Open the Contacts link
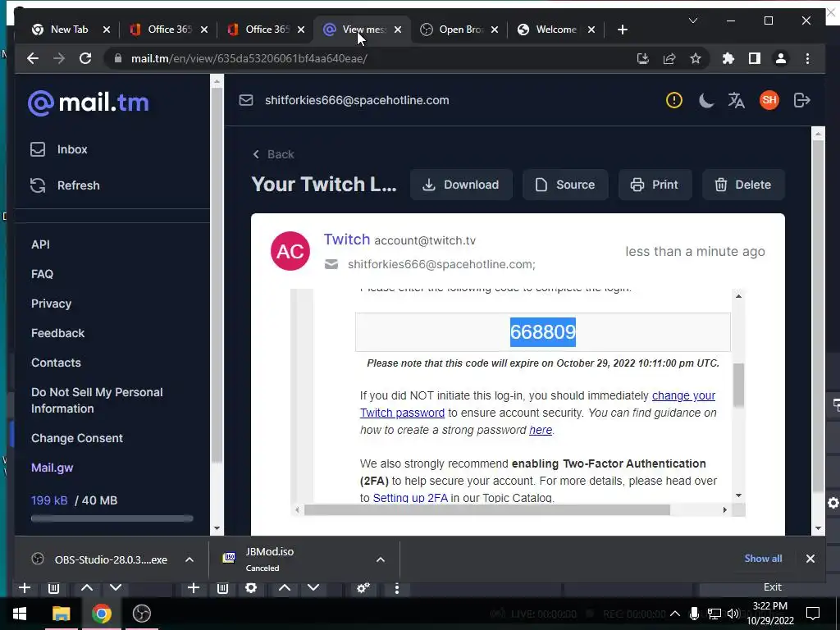 [x=57, y=363]
